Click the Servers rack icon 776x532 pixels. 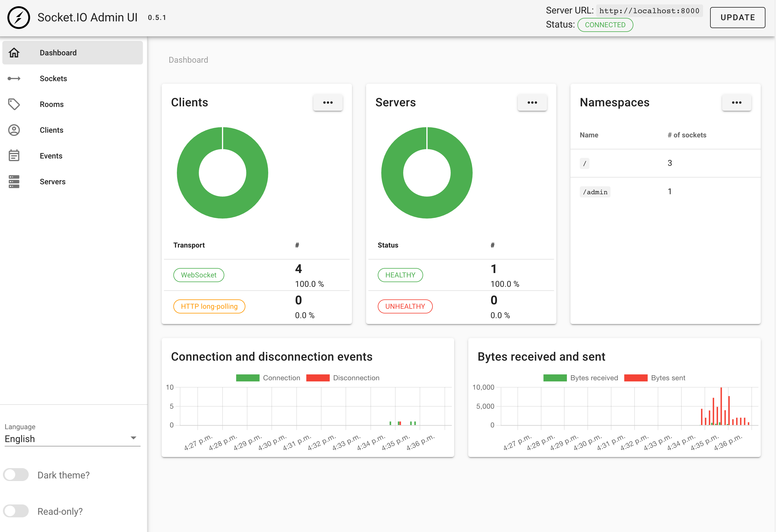(14, 181)
